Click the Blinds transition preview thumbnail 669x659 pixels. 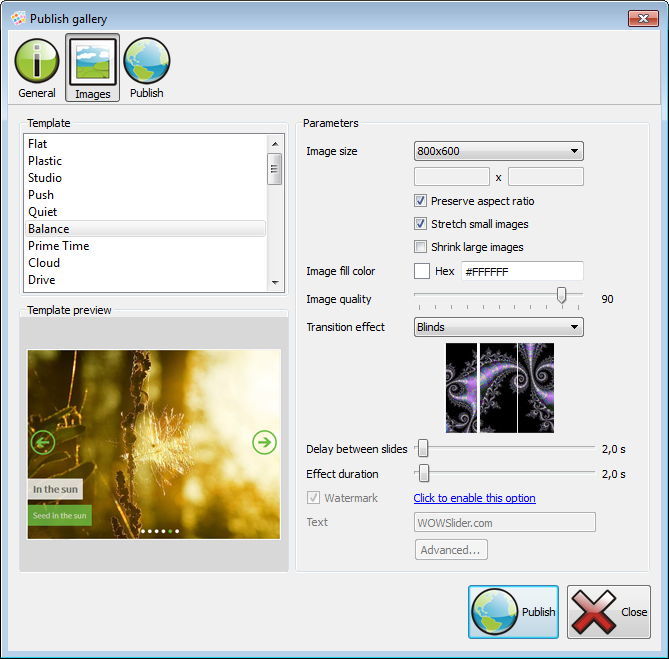click(500, 388)
